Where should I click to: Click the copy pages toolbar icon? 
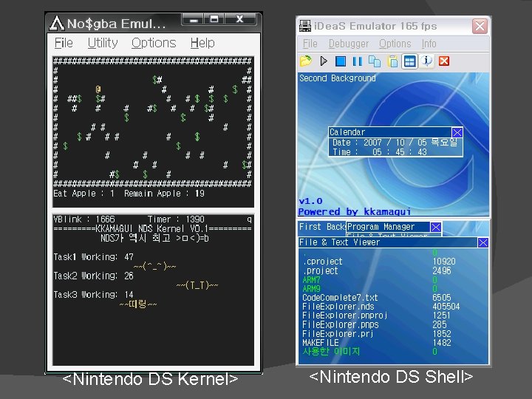[x=375, y=61]
